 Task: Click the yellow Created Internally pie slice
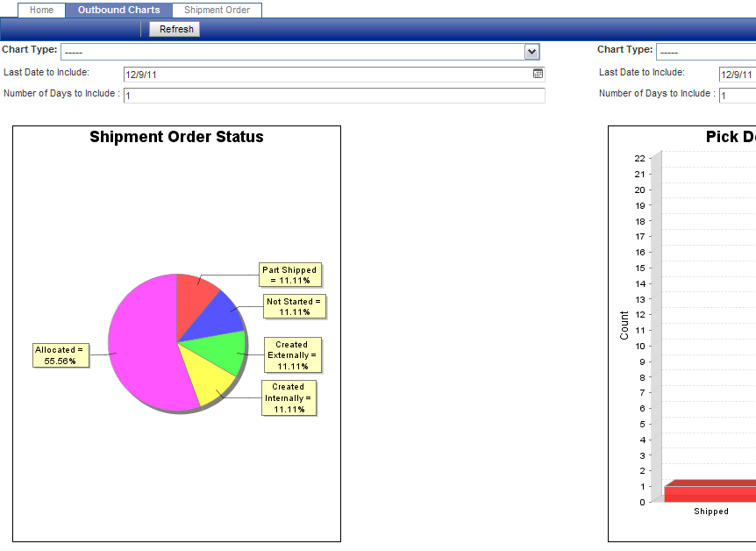(207, 376)
